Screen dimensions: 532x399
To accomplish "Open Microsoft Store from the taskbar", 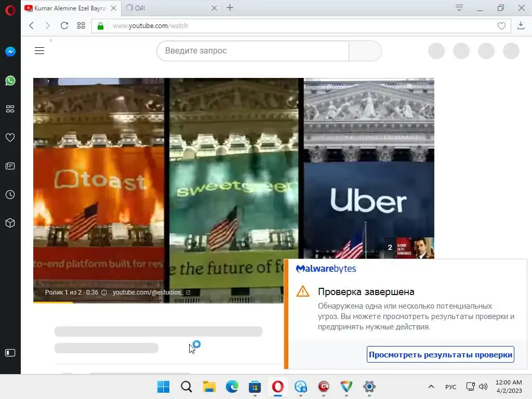I will [255, 387].
